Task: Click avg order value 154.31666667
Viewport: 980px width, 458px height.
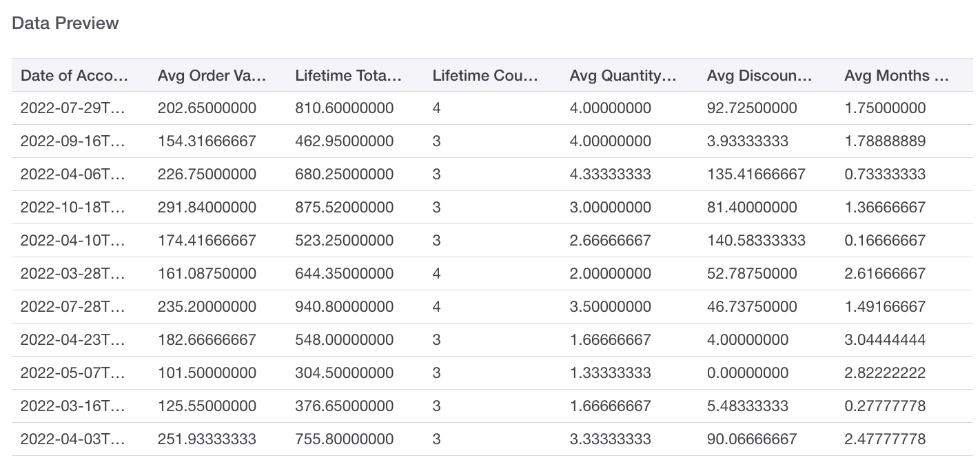Action: [207, 141]
